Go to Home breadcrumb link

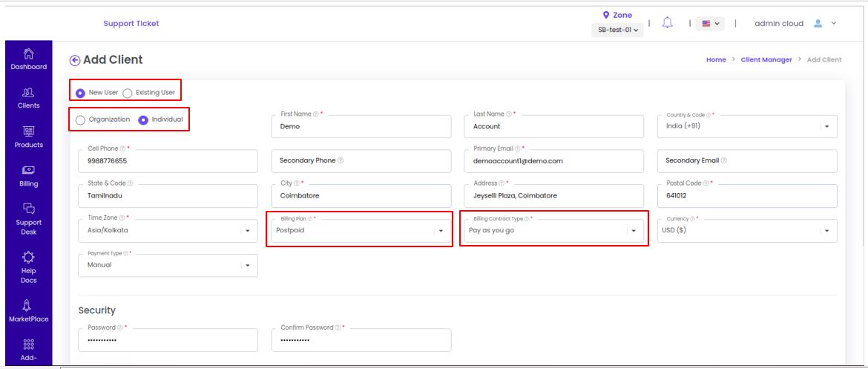716,60
